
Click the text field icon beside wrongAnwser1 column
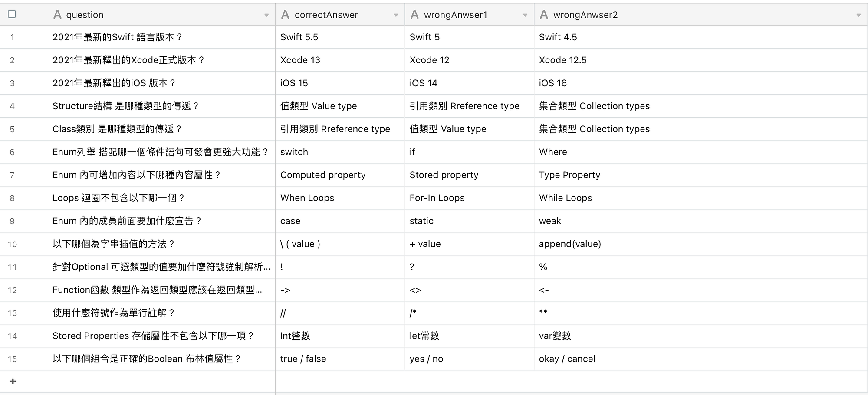click(x=414, y=14)
